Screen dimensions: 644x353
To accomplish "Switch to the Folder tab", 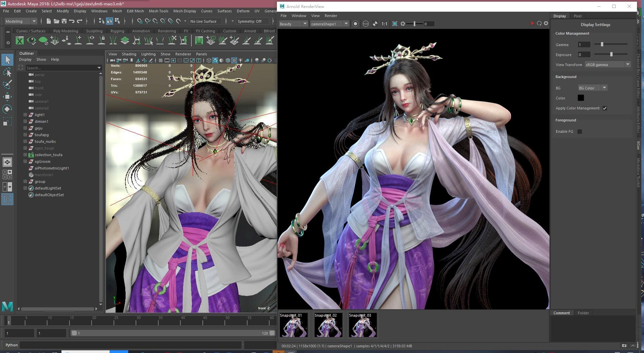I will point(583,313).
